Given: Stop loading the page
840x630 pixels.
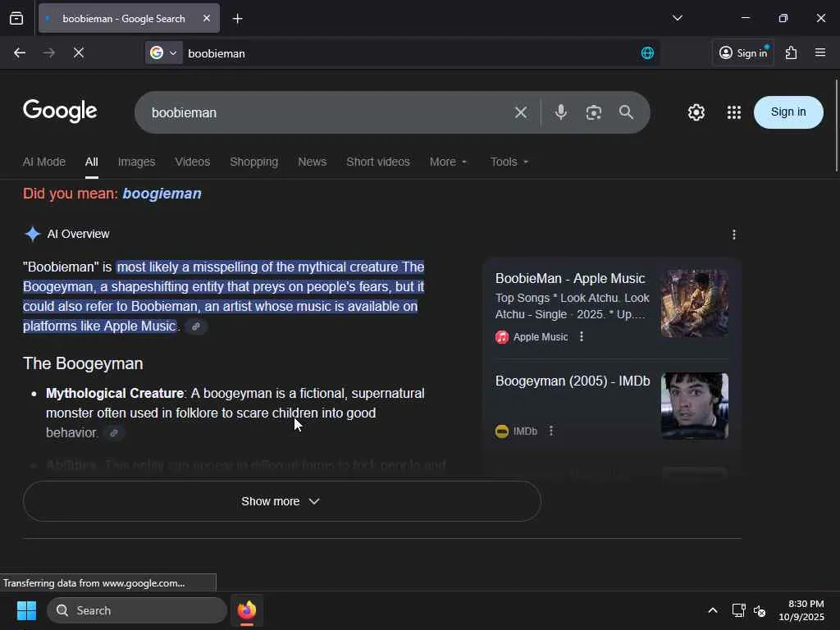Looking at the screenshot, I should click(78, 52).
